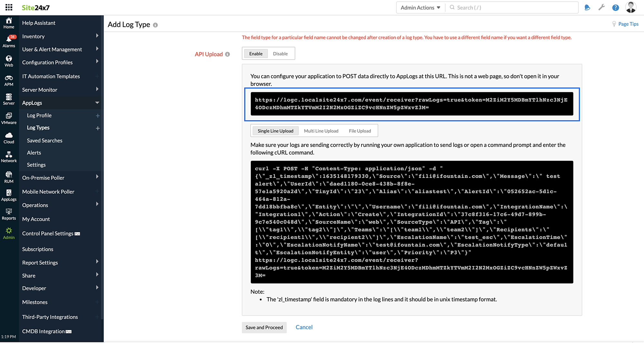Click the blue help question mark icon
Screen dimensions: 644x343
pos(615,7)
